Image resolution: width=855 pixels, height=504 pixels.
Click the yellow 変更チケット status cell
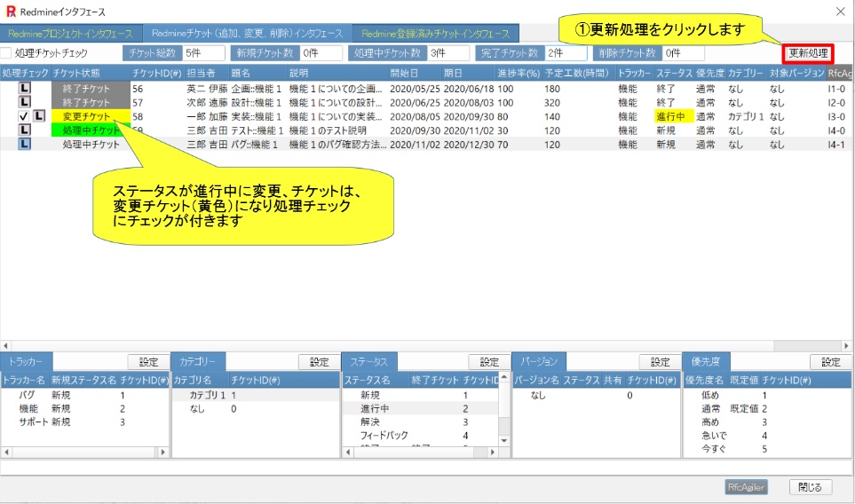point(91,116)
